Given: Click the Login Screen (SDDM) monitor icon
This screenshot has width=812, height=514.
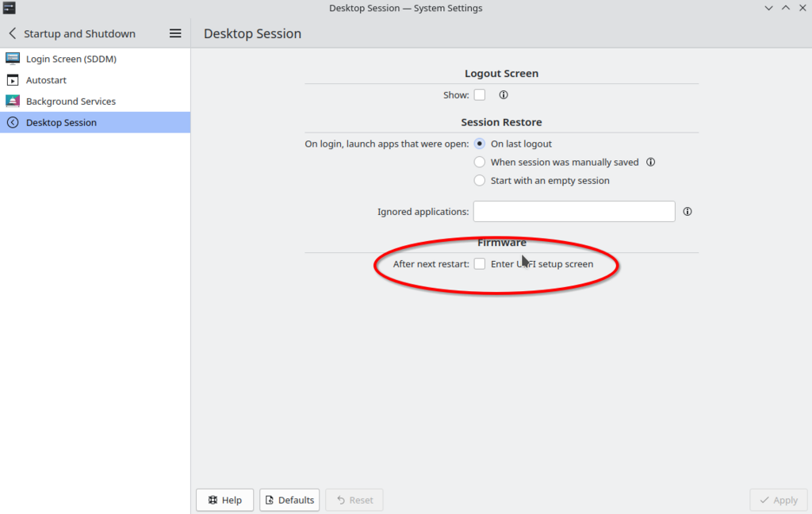Looking at the screenshot, I should point(12,59).
